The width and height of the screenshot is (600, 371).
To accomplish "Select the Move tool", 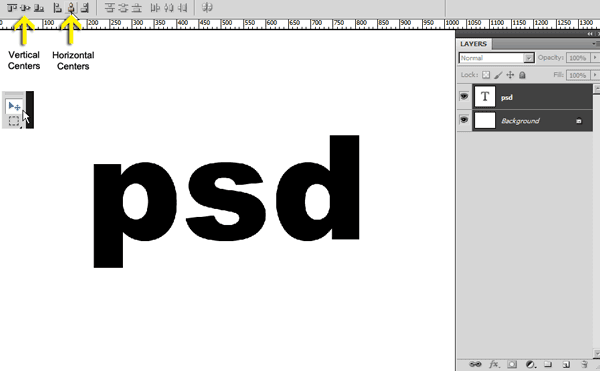I will (14, 106).
